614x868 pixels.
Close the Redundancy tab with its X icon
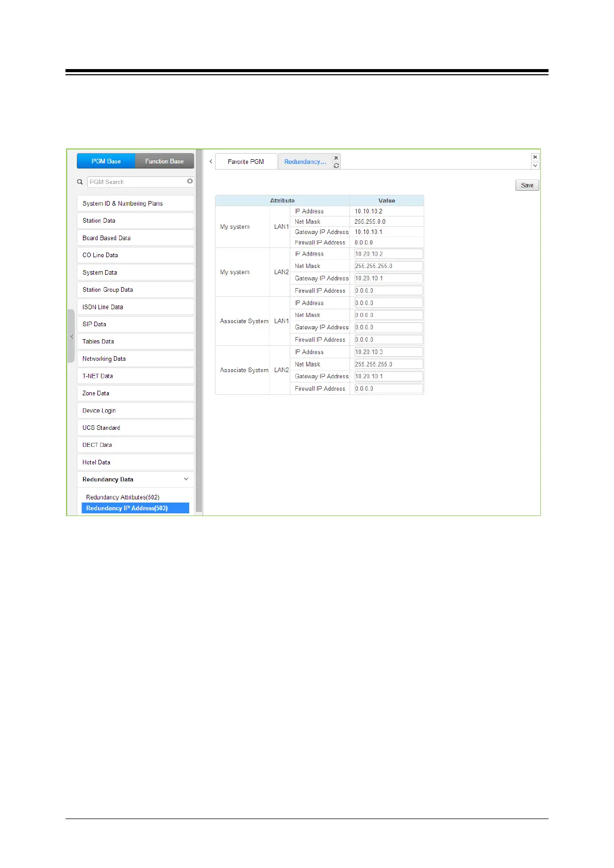(x=336, y=158)
